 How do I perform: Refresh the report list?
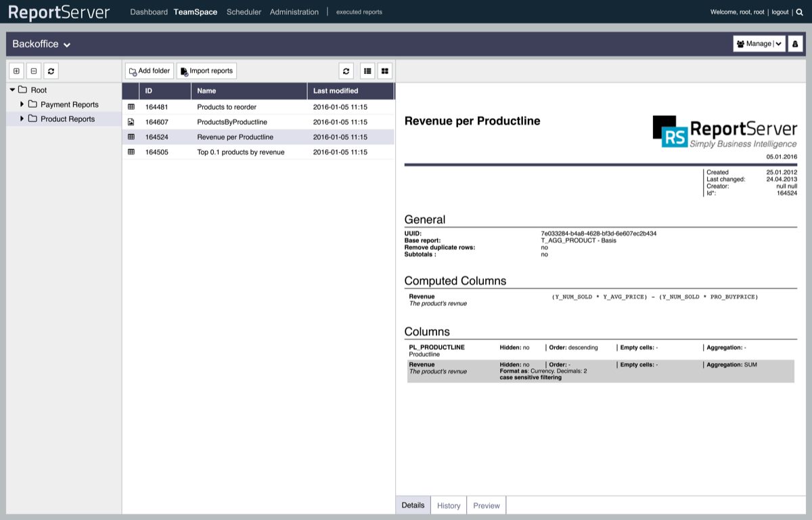click(x=346, y=70)
